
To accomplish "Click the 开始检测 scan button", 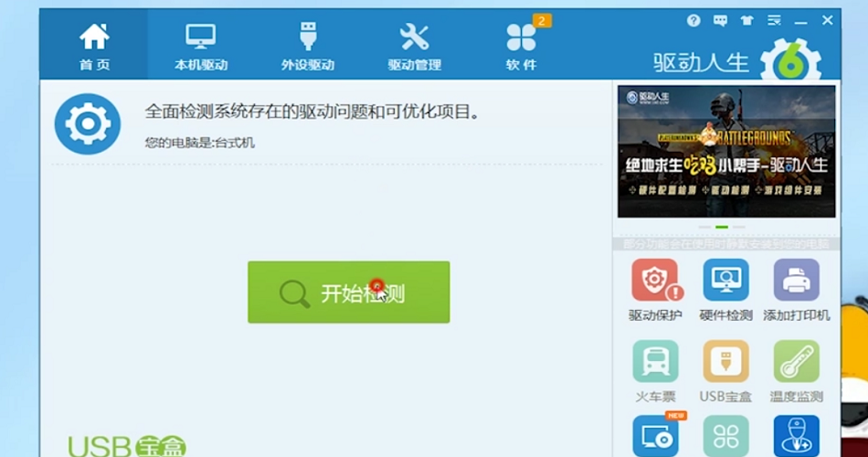I will coord(349,292).
